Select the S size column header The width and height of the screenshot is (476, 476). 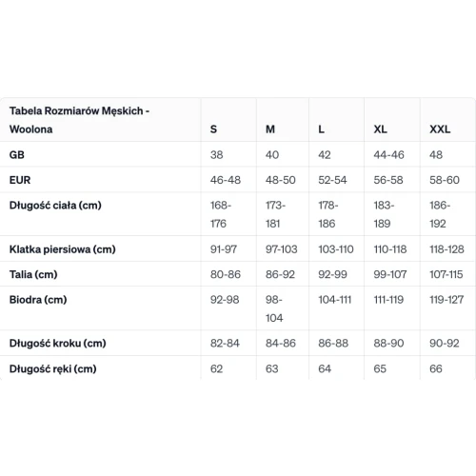point(213,129)
